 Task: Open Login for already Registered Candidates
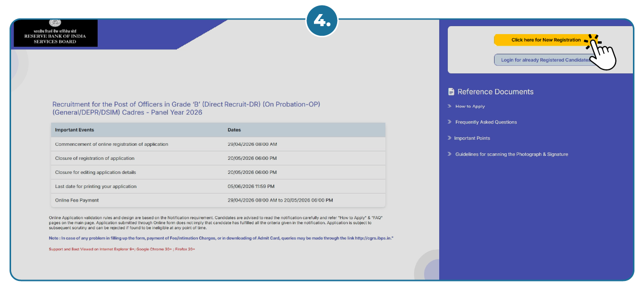click(546, 60)
